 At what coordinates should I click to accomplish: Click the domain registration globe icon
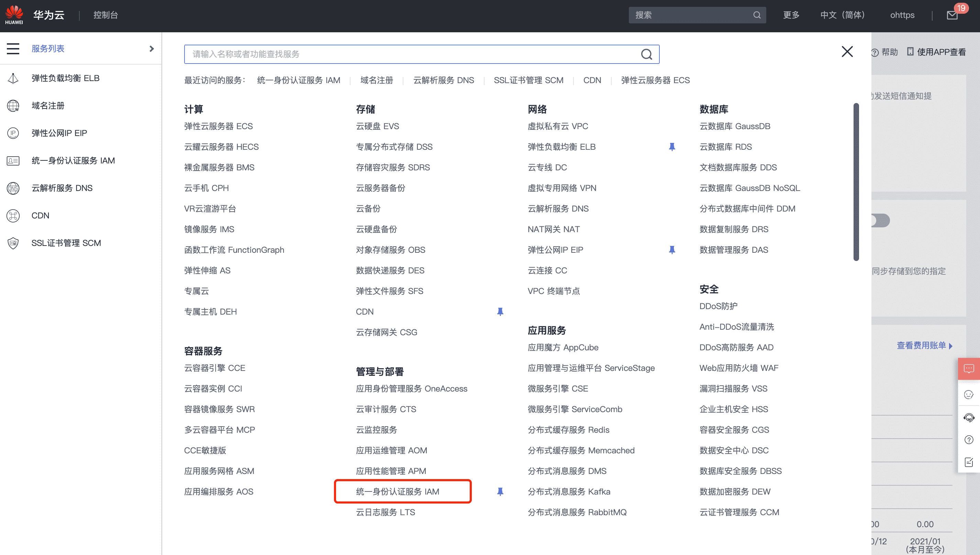coord(13,105)
